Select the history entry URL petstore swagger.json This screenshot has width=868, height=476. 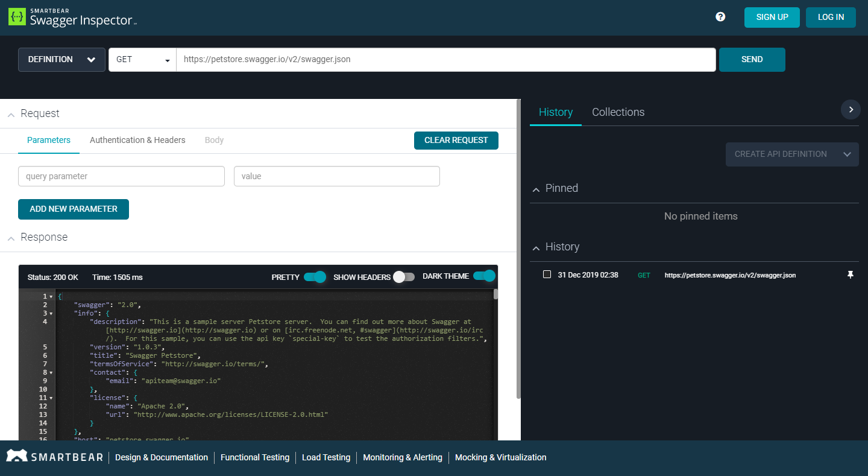pos(730,275)
